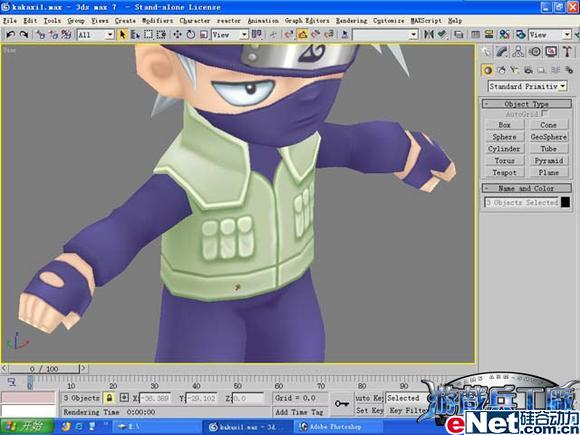Toggle the Selection Lock padlock button
Screen dimensions: 580x435
pos(109,398)
